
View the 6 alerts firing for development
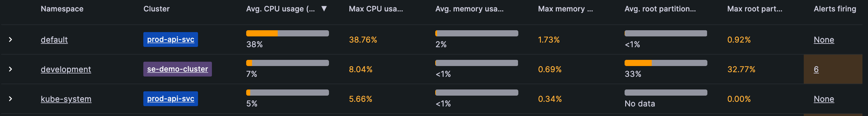click(816, 69)
